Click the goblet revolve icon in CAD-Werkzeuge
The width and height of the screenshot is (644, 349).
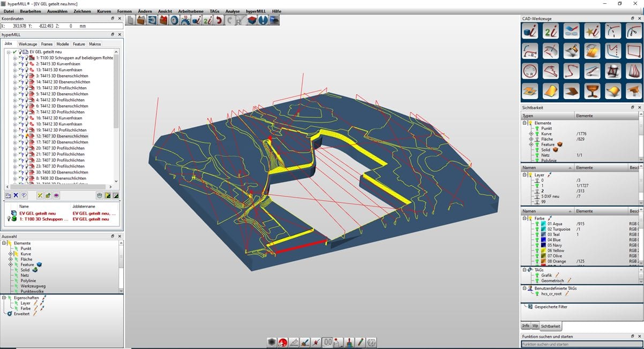tap(592, 90)
